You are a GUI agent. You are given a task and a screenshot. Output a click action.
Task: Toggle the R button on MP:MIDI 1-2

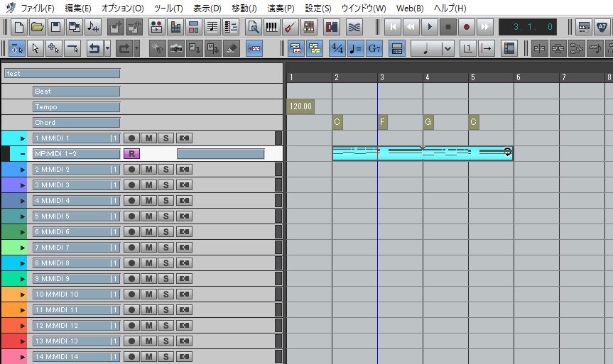click(x=131, y=153)
